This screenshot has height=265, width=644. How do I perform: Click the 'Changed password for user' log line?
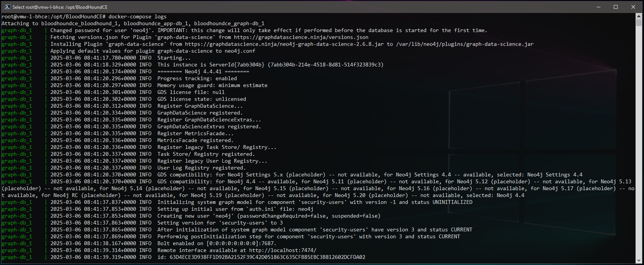pos(269,30)
